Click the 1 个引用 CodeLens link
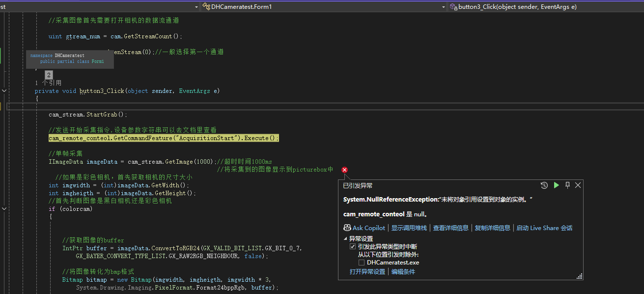The width and height of the screenshot is (644, 294). [x=48, y=83]
